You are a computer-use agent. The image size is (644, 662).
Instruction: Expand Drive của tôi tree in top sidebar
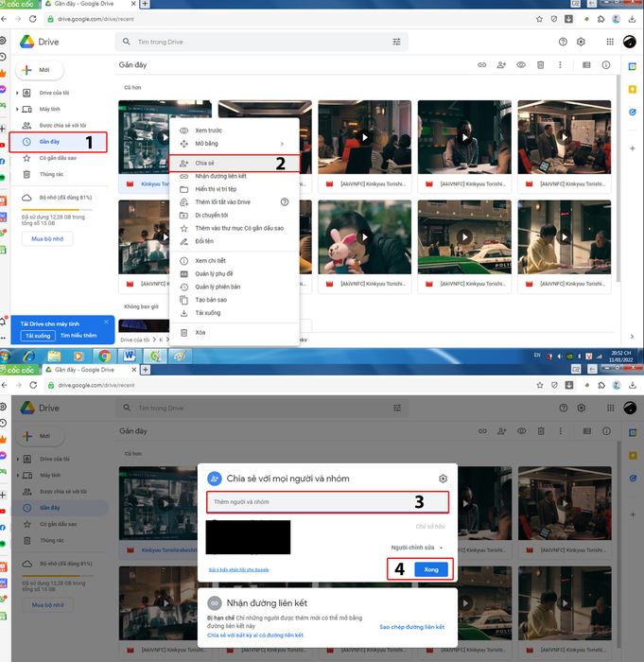17,93
